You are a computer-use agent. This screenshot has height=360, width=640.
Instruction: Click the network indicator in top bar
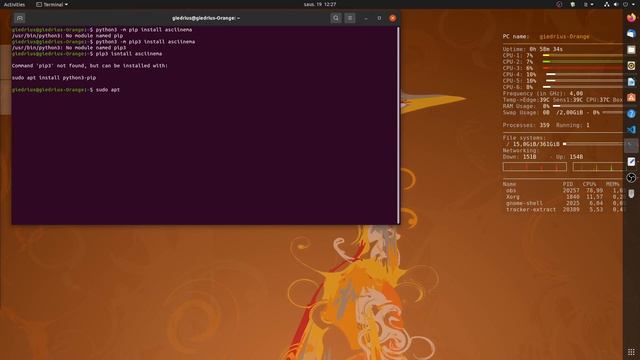[607, 4]
